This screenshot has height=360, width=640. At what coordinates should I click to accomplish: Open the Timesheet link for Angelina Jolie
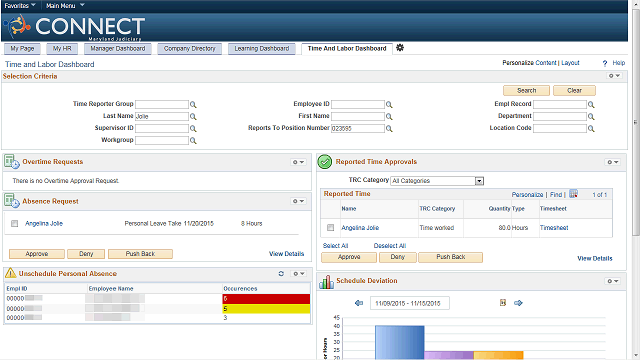click(x=554, y=228)
